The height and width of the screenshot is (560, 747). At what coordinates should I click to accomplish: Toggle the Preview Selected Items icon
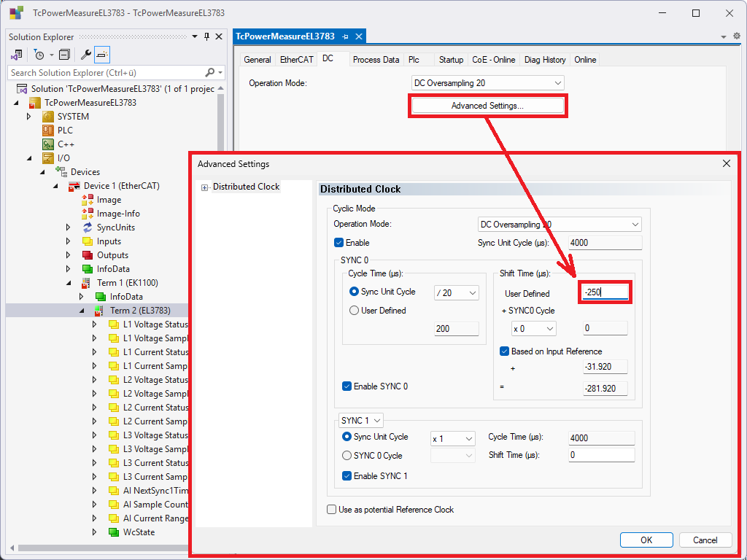coord(102,55)
